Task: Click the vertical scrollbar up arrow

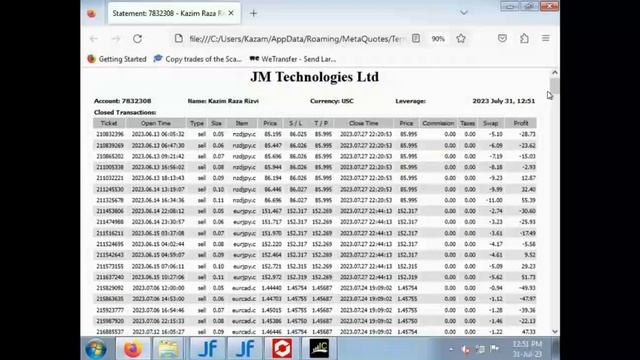Action: point(554,73)
